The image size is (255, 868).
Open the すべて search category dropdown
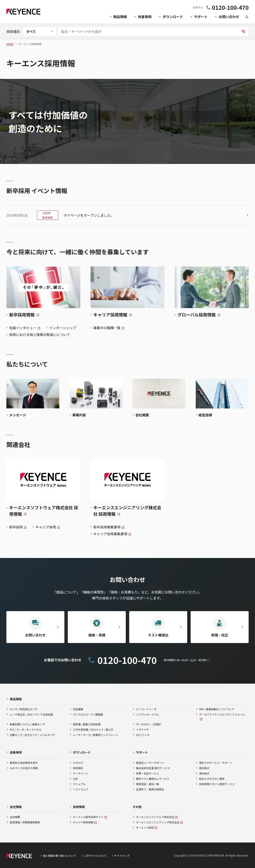click(39, 32)
